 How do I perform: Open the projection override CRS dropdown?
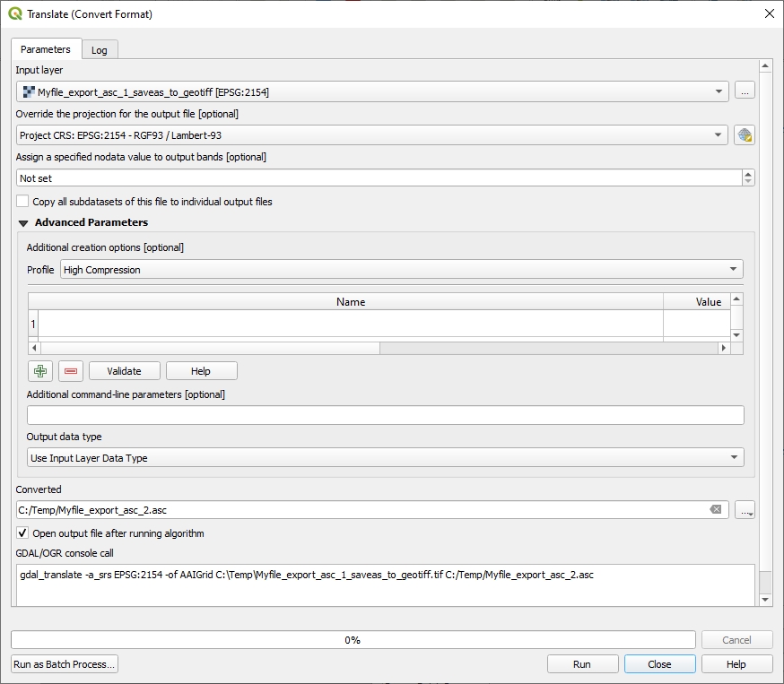[x=372, y=134]
